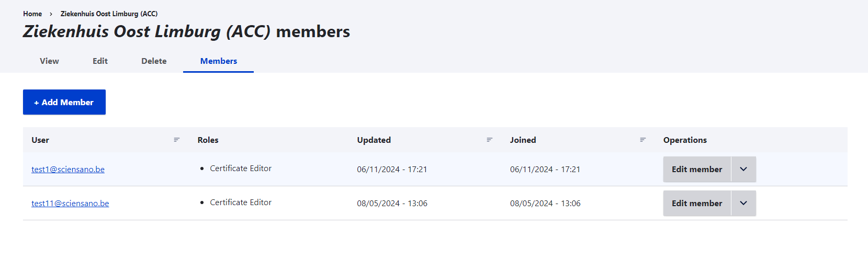
Task: Expand operations dropdown for test11@sciensano.be
Action: [743, 203]
